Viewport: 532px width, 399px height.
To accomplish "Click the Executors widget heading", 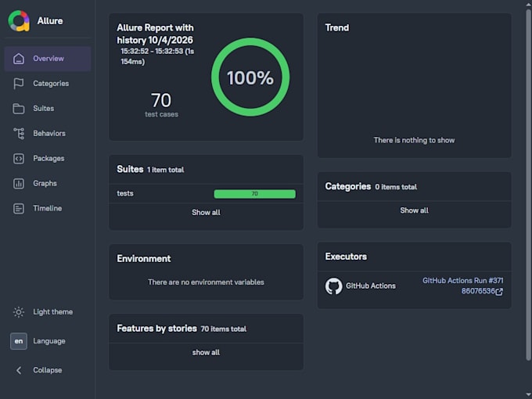I will click(x=346, y=257).
